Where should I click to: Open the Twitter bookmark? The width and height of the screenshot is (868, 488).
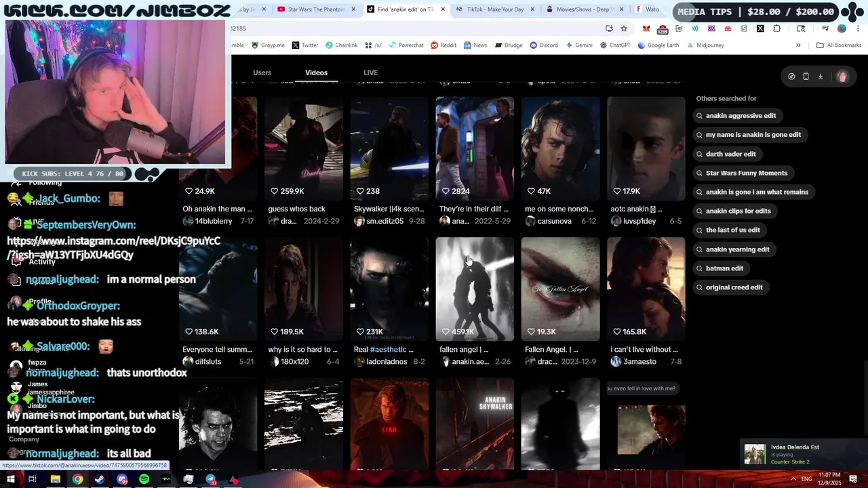click(305, 45)
